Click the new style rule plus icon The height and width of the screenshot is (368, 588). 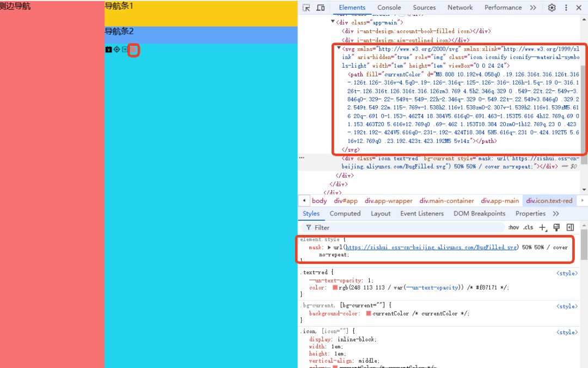(542, 227)
